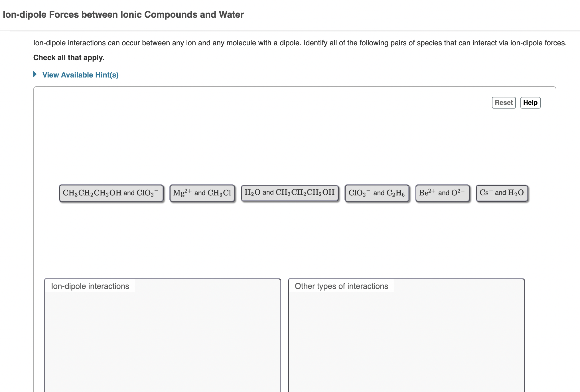Expand the View Available Hint(s) disclosure triangle
580x392 pixels.
(x=35, y=75)
